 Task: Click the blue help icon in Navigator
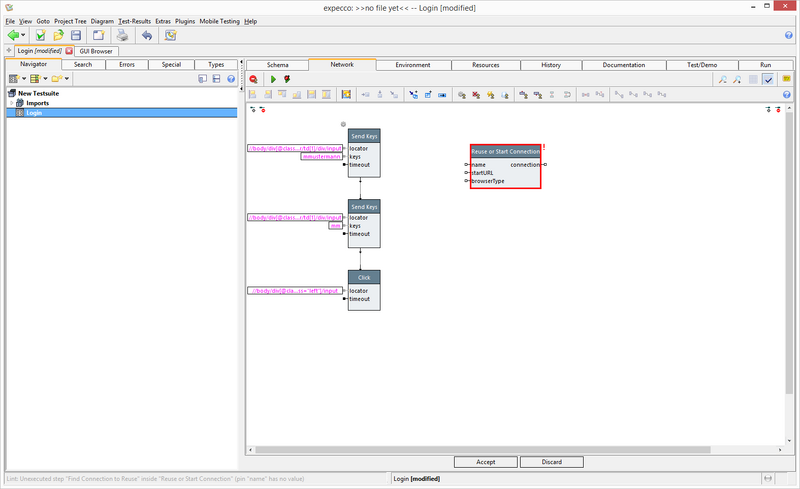(x=231, y=79)
